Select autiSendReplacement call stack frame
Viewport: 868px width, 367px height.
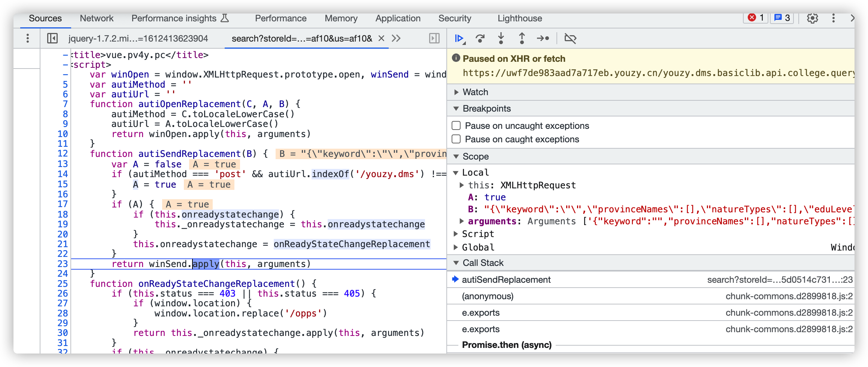click(651, 280)
